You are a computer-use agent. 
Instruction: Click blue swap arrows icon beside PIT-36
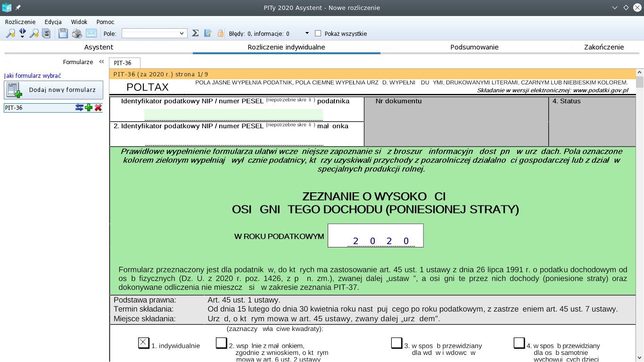79,108
